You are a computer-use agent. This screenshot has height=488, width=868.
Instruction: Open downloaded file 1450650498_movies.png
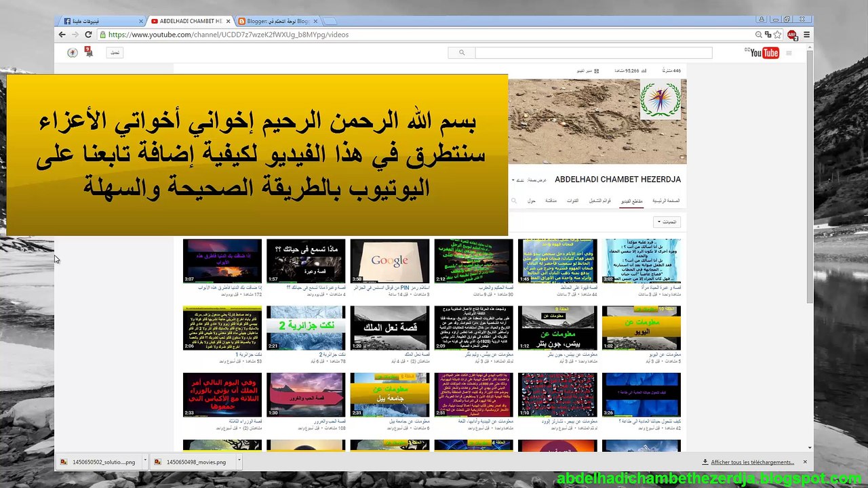(194, 462)
